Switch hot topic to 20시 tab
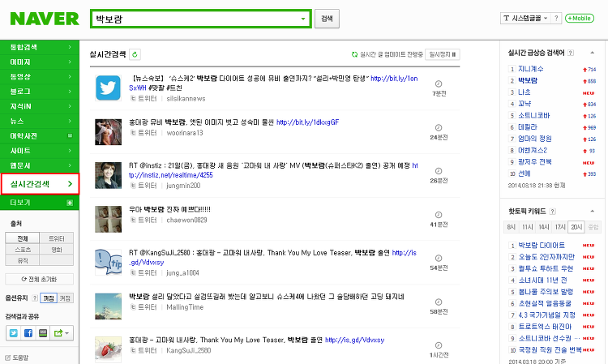Image resolution: width=608 pixels, height=364 pixels. point(576,227)
